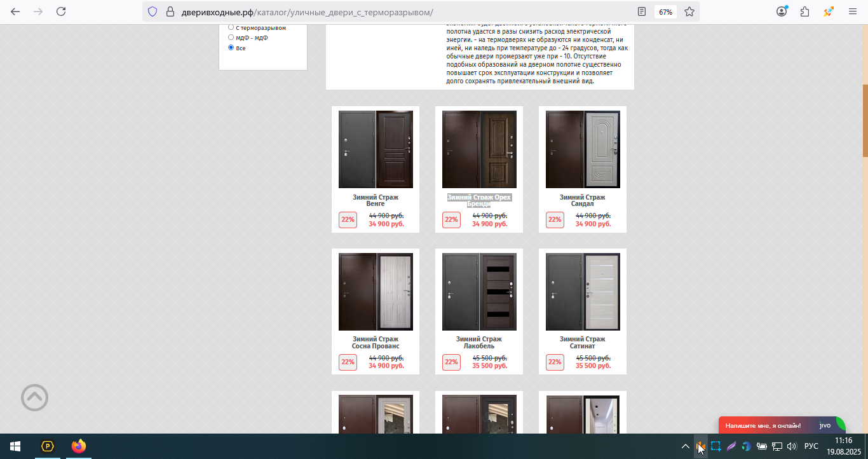Open the tracking protection shield icon
This screenshot has height=459, width=868.
click(x=153, y=11)
